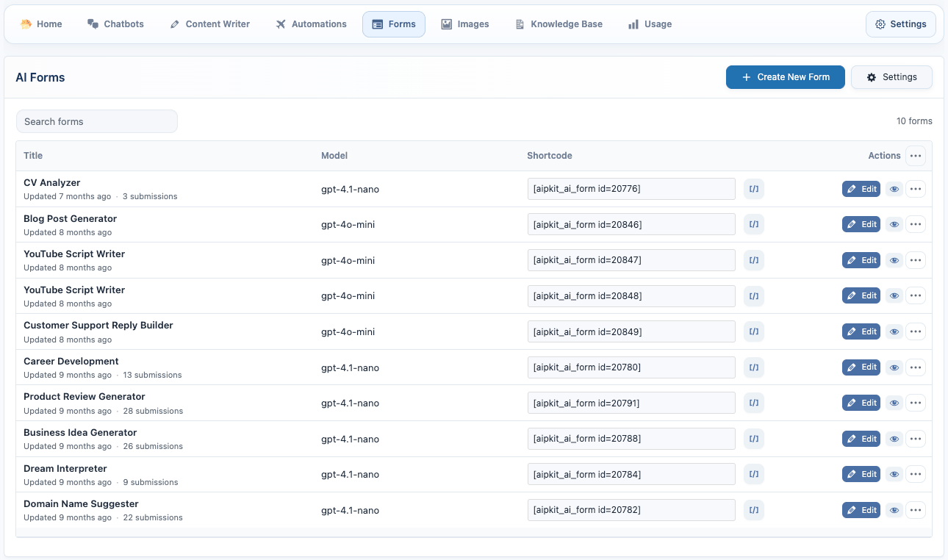This screenshot has width=948, height=560.
Task: Copy shortcode icon for Domain Name Suggester
Action: [753, 510]
